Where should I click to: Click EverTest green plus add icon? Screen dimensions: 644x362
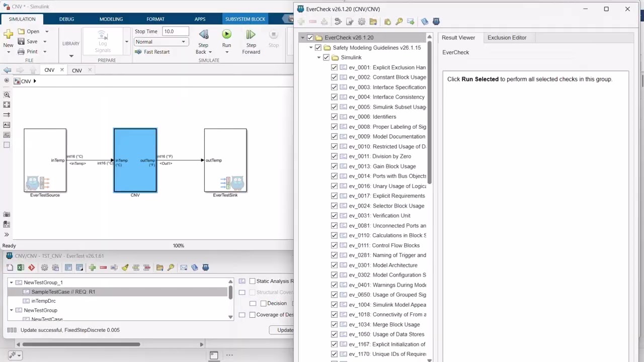click(92, 267)
